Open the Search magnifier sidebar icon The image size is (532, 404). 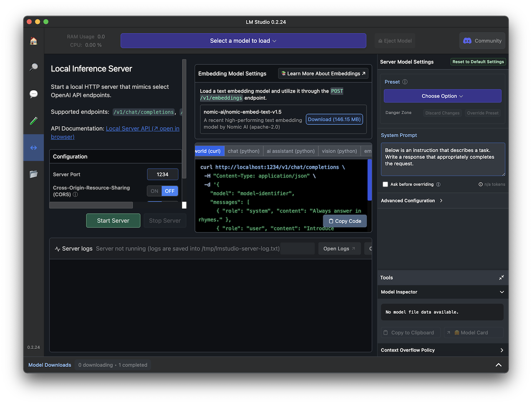(x=34, y=67)
